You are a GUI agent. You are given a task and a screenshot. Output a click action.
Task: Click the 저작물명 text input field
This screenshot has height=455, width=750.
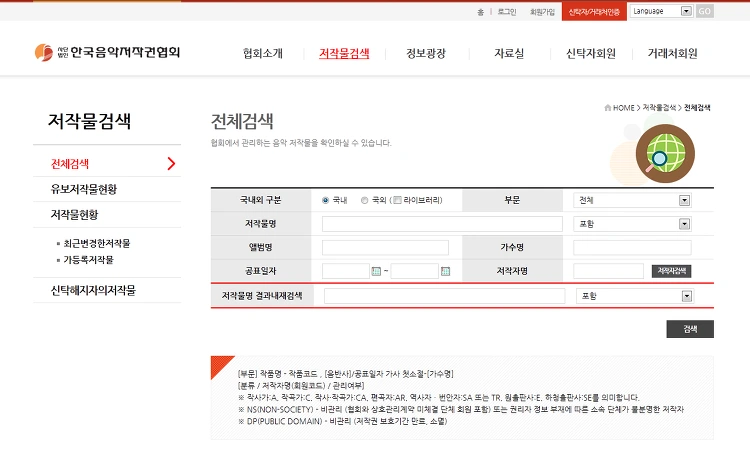(x=442, y=224)
